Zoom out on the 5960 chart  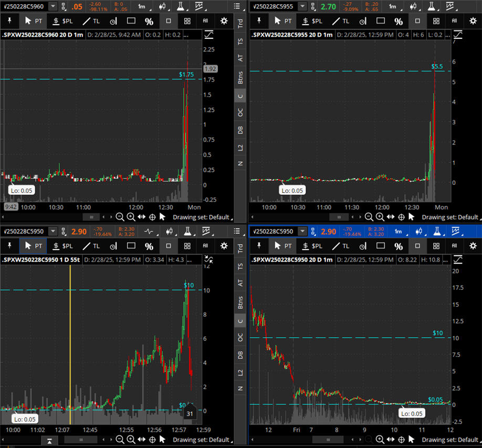click(120, 217)
